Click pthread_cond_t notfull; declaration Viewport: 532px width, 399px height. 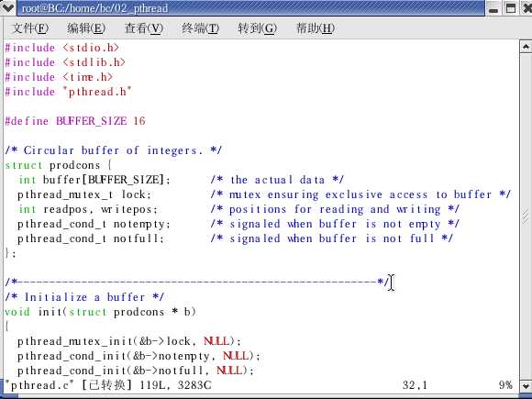[91, 238]
